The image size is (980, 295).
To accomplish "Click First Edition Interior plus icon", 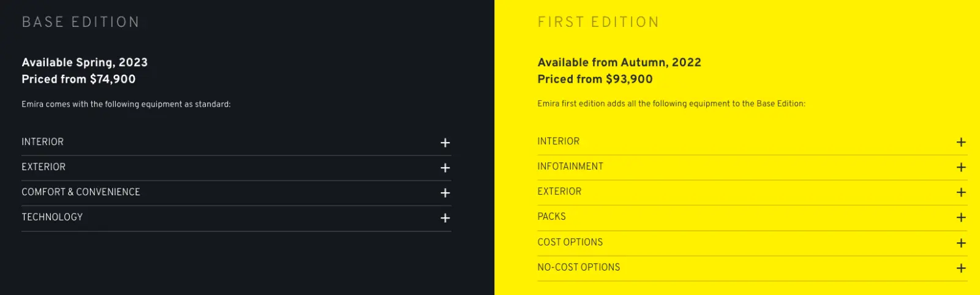I will [x=961, y=142].
